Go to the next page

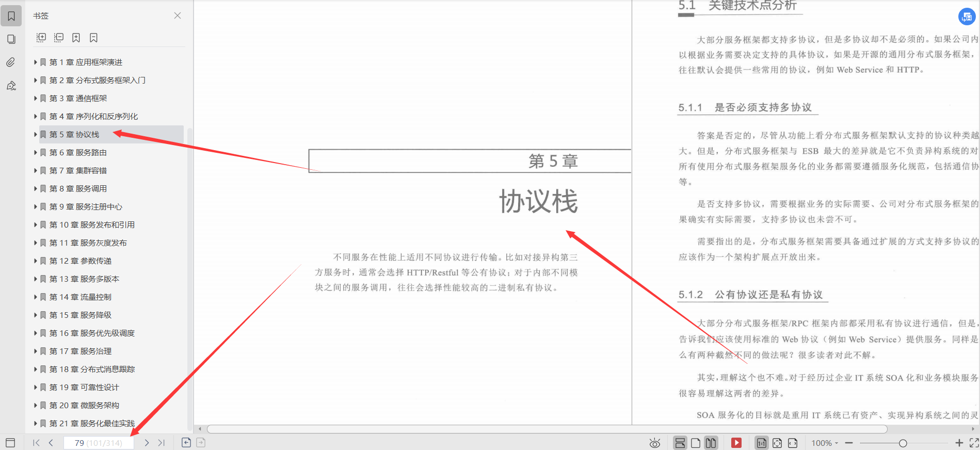pyautogui.click(x=147, y=443)
